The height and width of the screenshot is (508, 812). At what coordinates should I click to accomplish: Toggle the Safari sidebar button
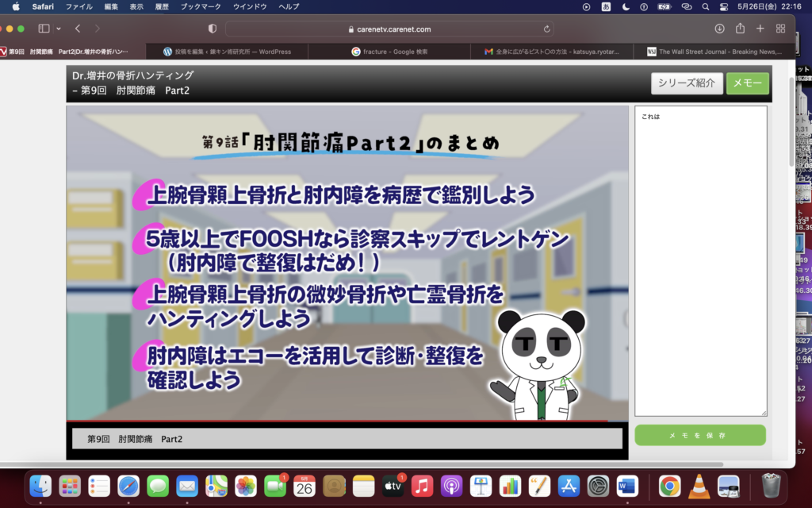(x=44, y=29)
